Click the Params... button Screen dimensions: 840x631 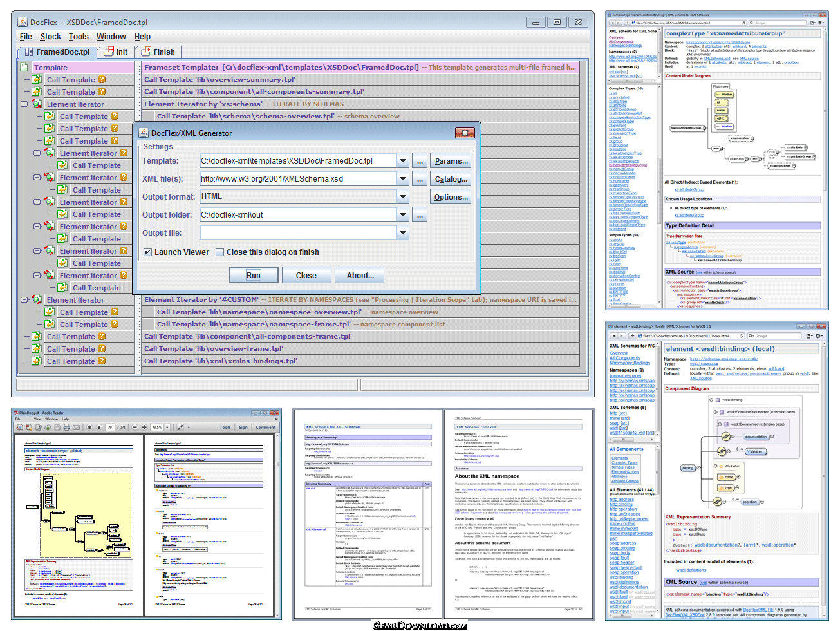click(451, 161)
